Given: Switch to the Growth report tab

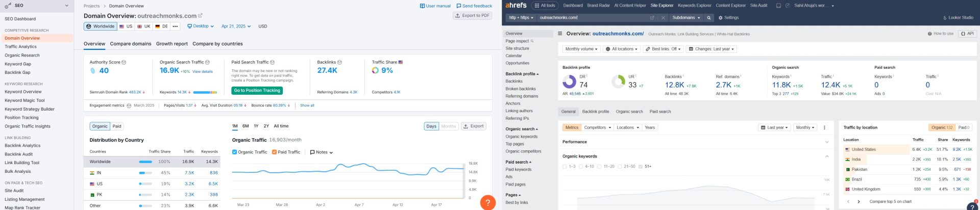Looking at the screenshot, I should (x=172, y=44).
